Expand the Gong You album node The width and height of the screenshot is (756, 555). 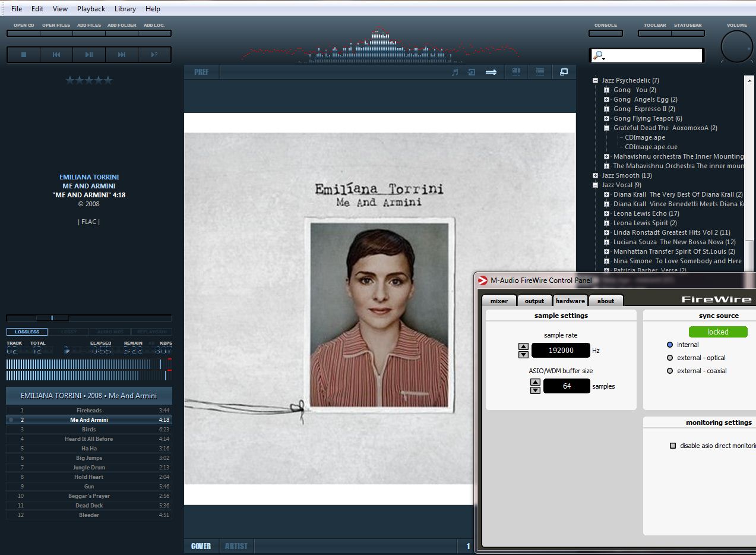pos(607,90)
